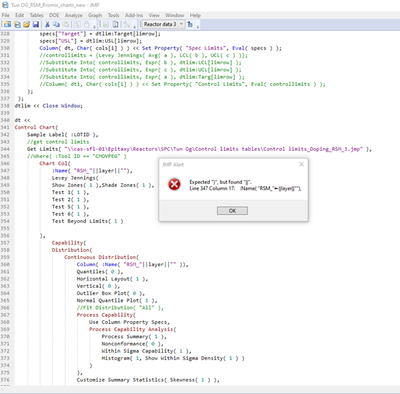Click the Run Script green arrow icon
400x394 pixels.
click(105, 24)
